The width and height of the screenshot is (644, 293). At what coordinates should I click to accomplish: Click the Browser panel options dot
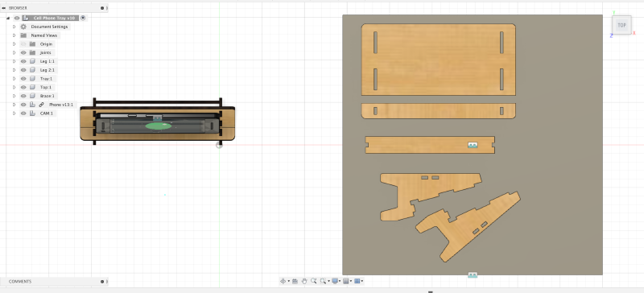click(x=102, y=8)
